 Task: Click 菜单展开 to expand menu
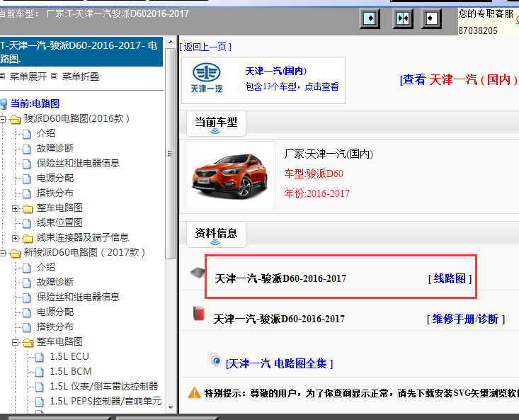(28, 76)
